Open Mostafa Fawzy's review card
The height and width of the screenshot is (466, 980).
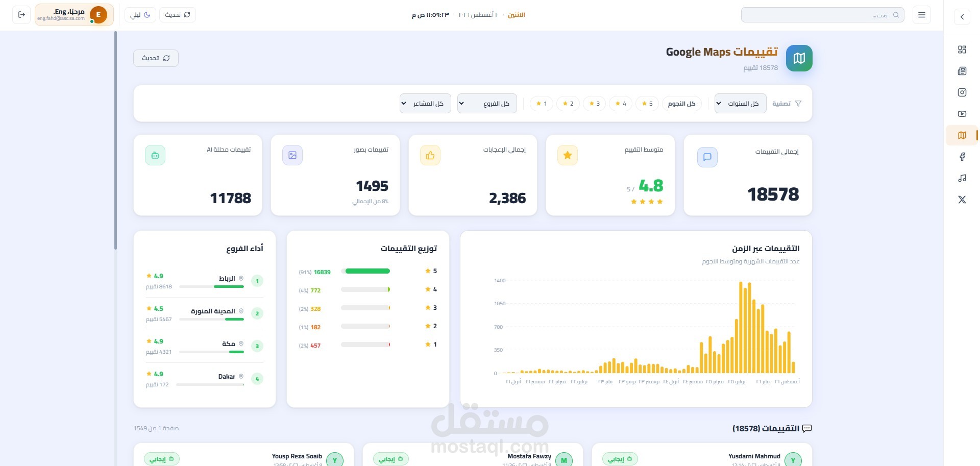tap(473, 455)
